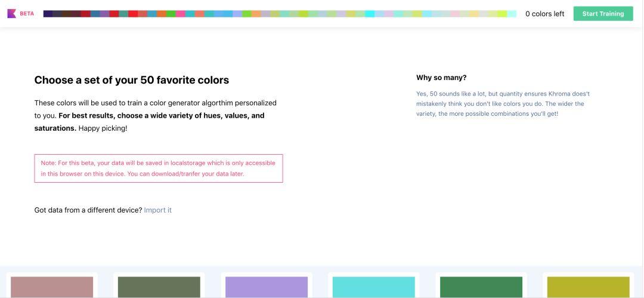Click the first dark navy swatch in strip
This screenshot has height=298, width=644.
[48, 14]
